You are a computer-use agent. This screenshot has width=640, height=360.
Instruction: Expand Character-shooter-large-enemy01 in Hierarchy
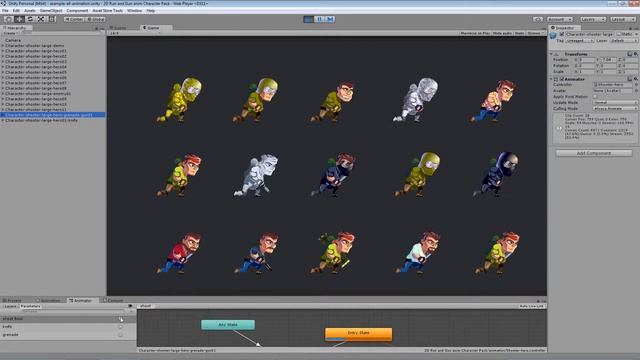(x=2, y=93)
